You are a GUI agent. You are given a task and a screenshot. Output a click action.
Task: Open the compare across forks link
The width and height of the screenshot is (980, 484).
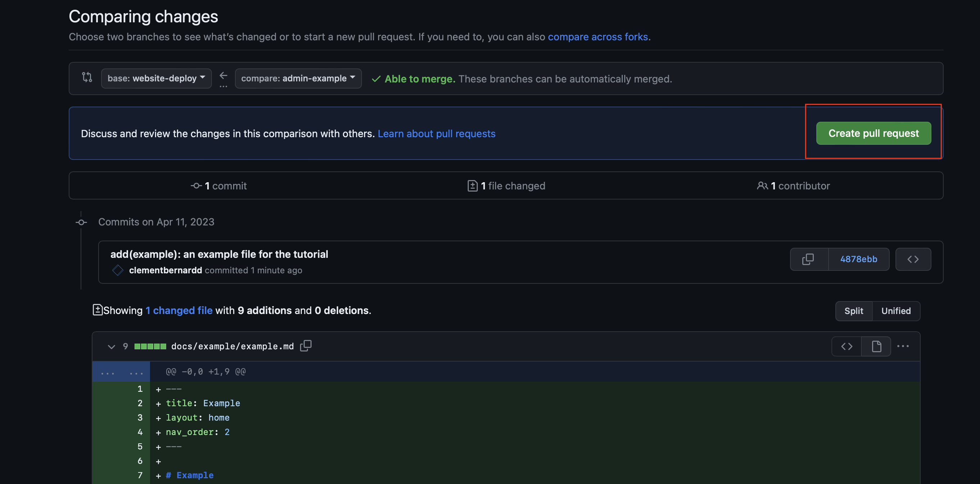(598, 37)
